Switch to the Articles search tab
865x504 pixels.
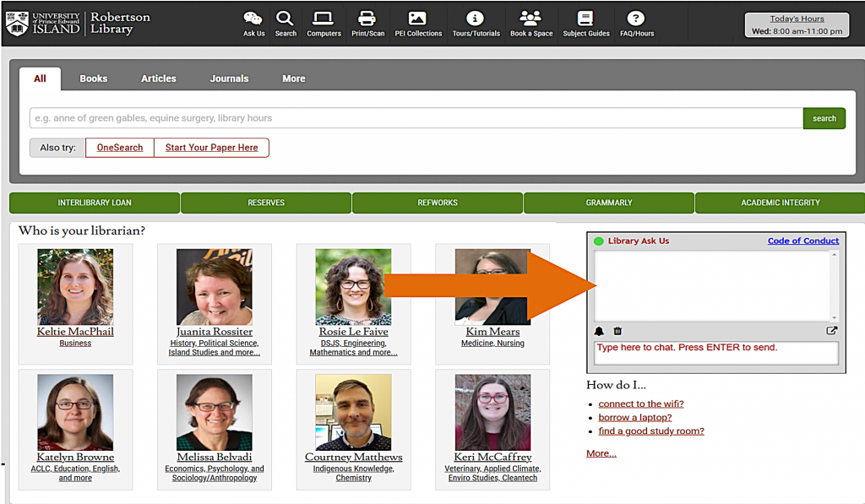pyautogui.click(x=158, y=79)
